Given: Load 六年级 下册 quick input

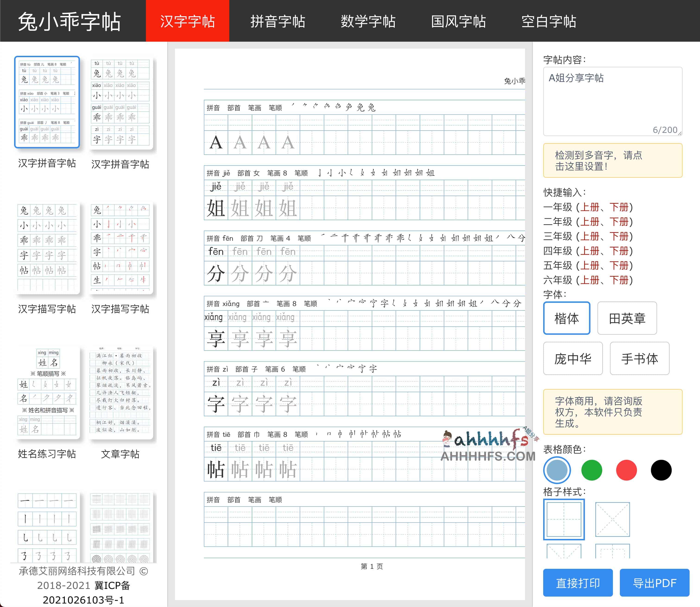Looking at the screenshot, I should pos(619,280).
